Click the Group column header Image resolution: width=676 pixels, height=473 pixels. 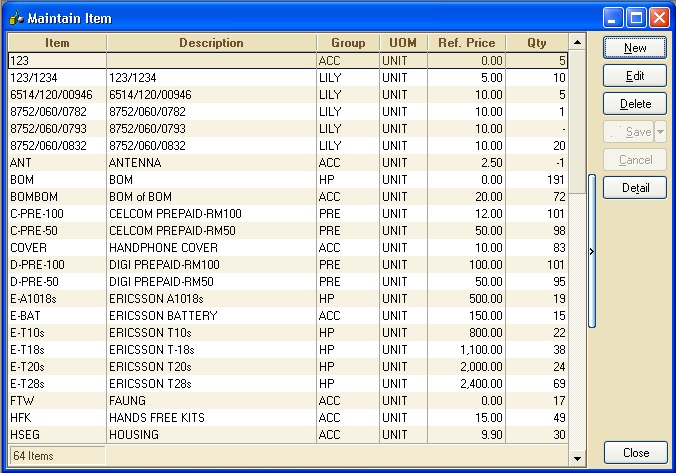[x=348, y=43]
